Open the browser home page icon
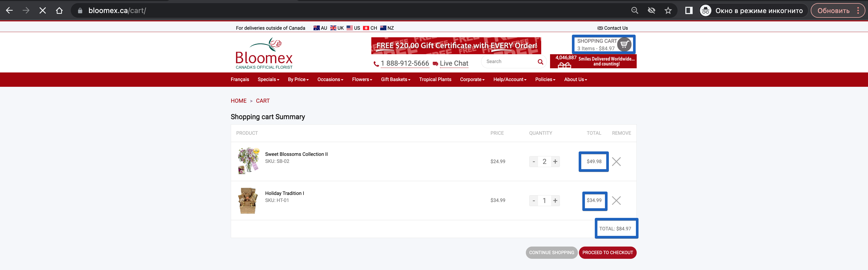 (x=59, y=10)
